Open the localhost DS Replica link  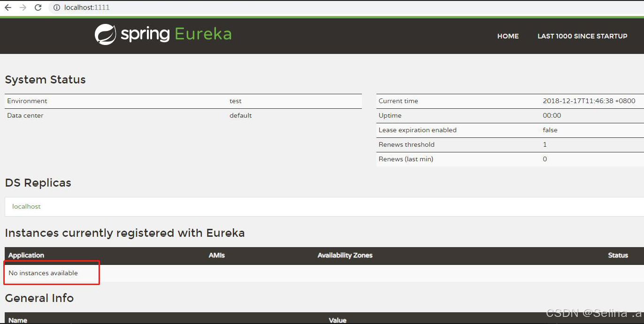(26, 206)
